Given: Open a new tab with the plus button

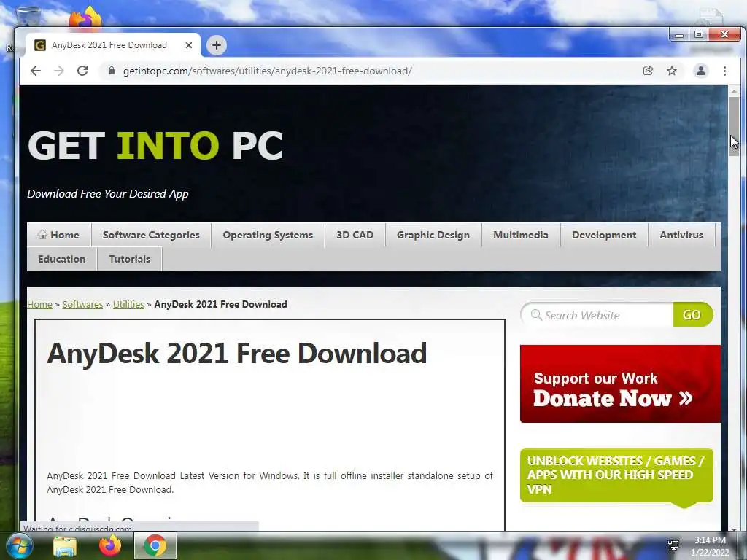Looking at the screenshot, I should point(216,45).
